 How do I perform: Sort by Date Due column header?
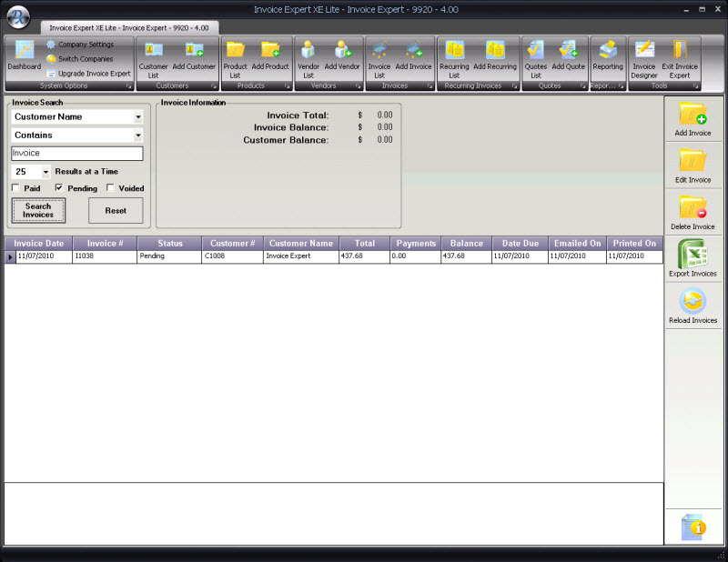[520, 243]
